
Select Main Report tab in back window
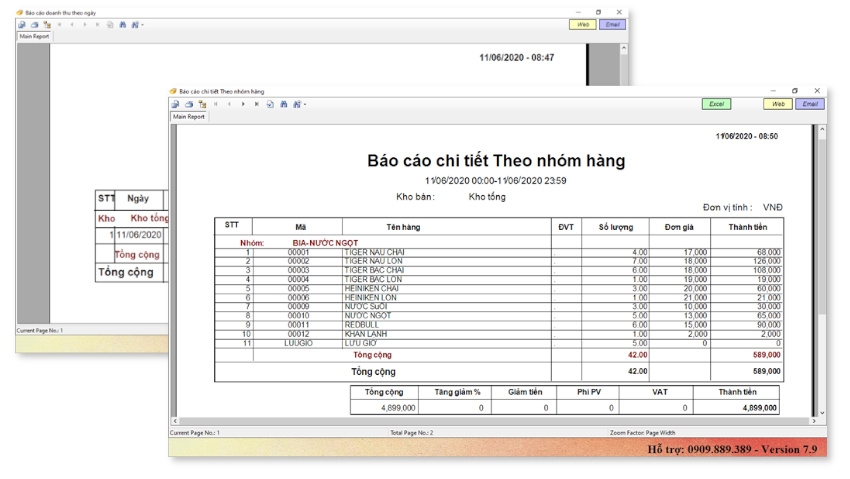click(34, 37)
